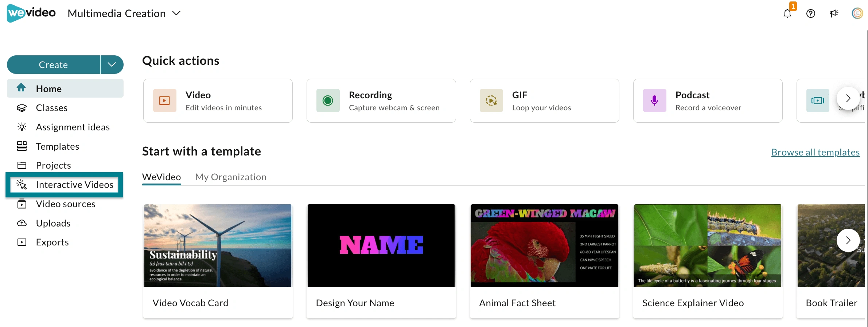Go to WeVideo logo home
The height and width of the screenshot is (327, 868).
point(31,13)
